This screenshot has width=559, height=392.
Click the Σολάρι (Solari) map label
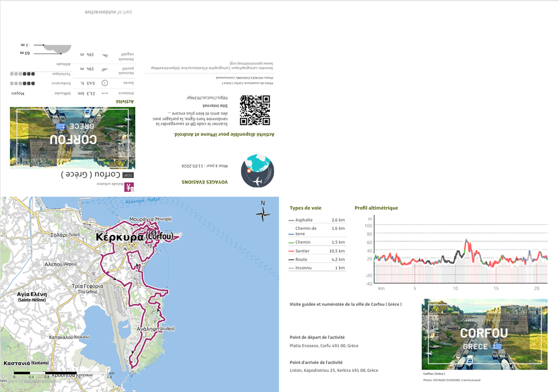pos(65,235)
